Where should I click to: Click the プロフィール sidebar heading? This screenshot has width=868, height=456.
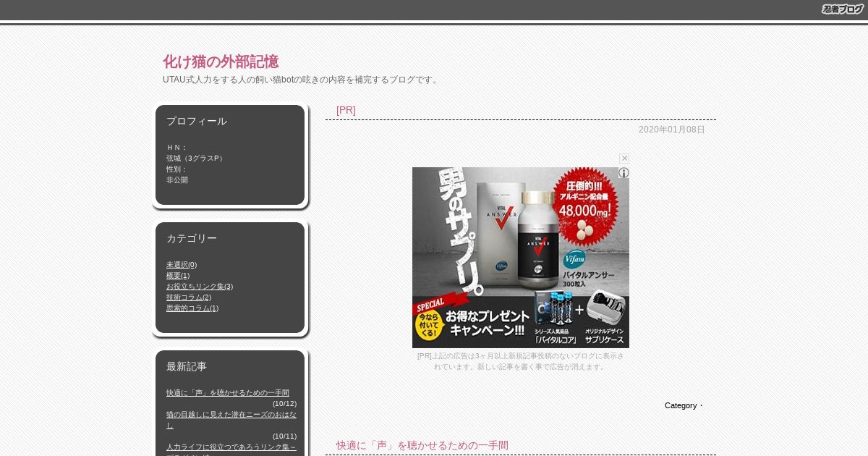(197, 121)
